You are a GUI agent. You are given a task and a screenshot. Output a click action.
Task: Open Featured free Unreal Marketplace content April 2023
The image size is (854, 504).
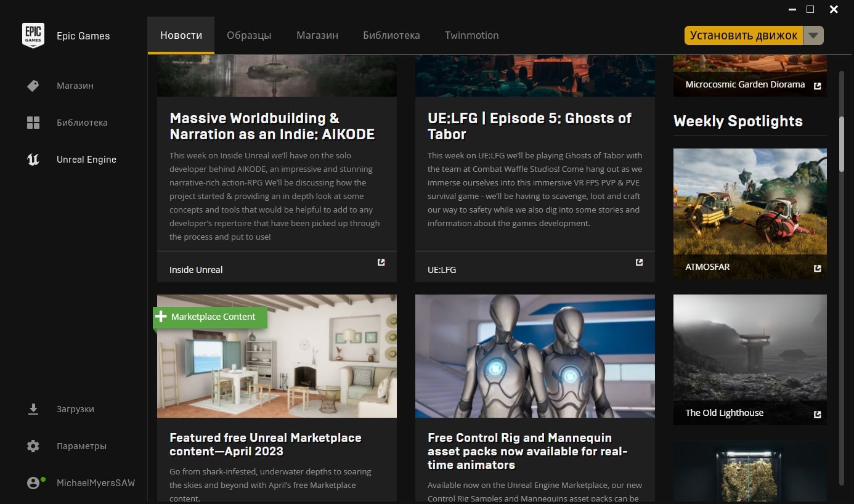(x=266, y=444)
